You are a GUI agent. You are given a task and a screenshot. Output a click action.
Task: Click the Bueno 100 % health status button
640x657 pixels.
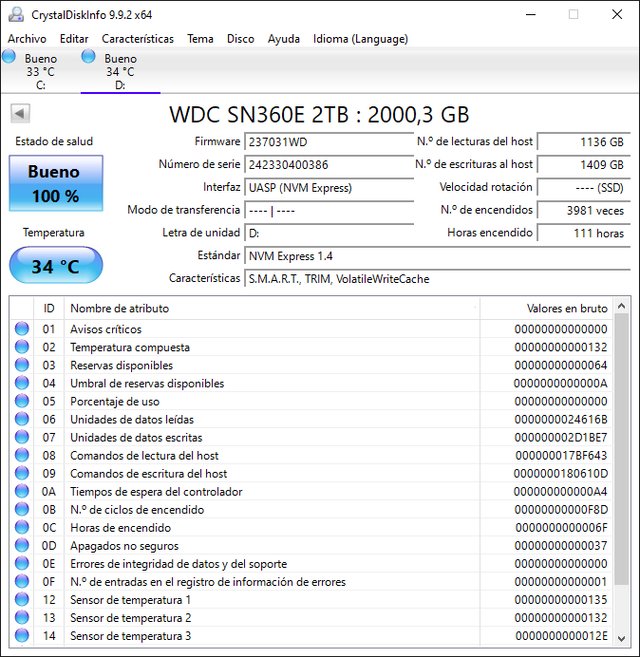56,183
